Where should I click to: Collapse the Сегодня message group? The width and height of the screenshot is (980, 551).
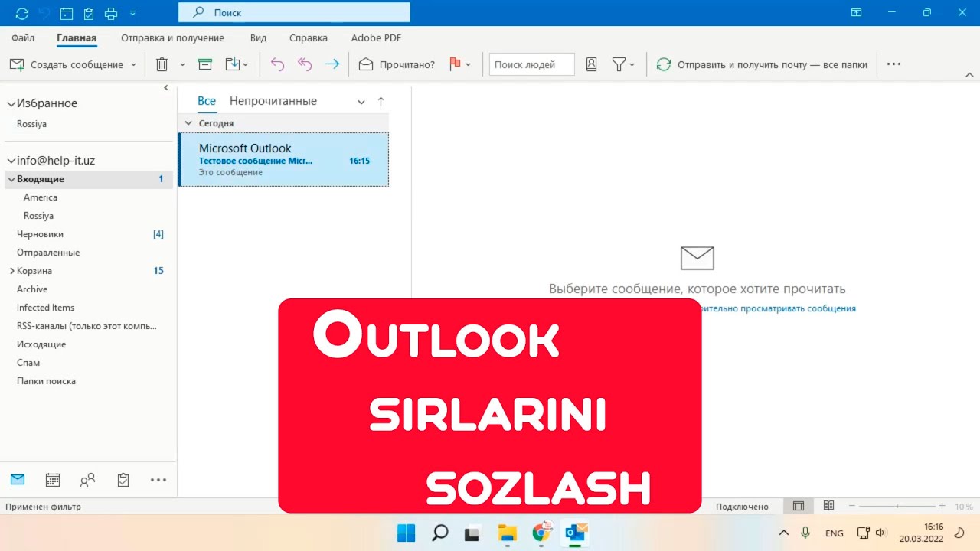pyautogui.click(x=188, y=123)
